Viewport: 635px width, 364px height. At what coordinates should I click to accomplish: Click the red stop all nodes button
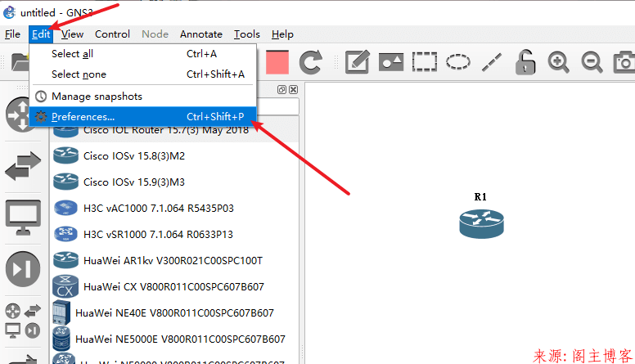point(277,62)
